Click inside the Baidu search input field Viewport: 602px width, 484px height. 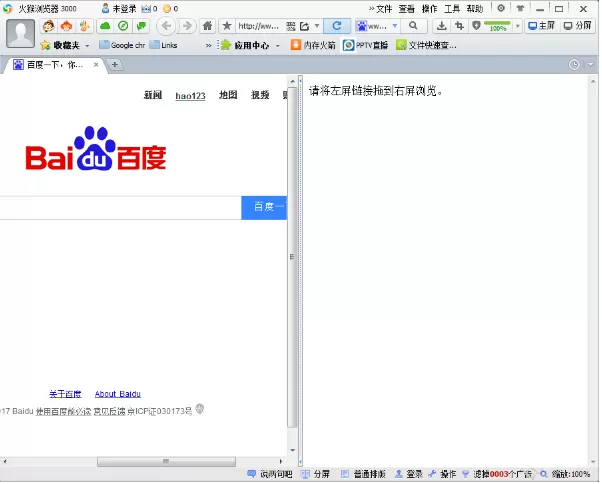pyautogui.click(x=120, y=208)
